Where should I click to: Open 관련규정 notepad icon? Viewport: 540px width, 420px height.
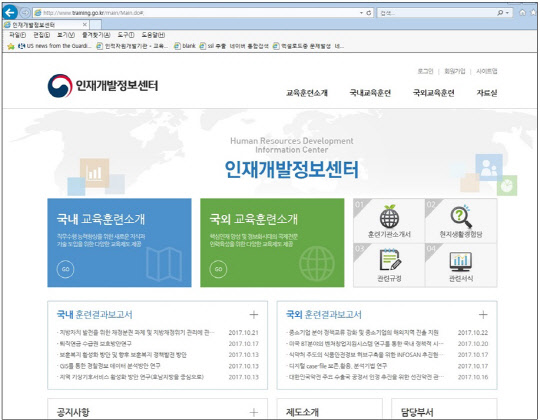(x=390, y=260)
